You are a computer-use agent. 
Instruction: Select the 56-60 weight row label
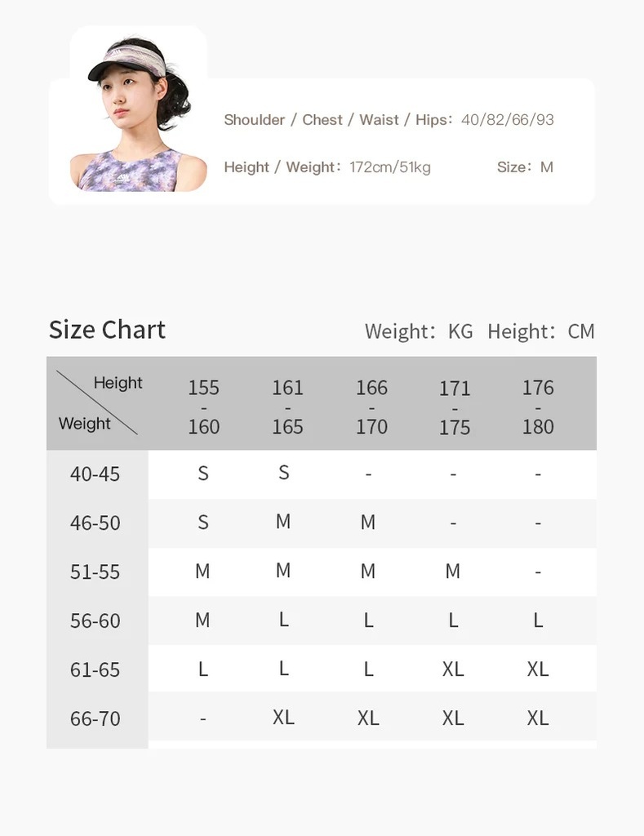click(95, 621)
